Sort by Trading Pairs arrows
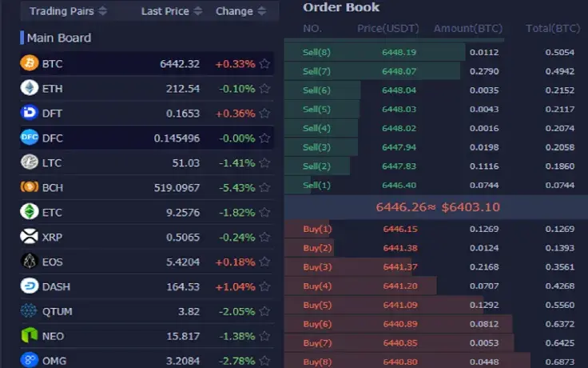 (x=102, y=11)
